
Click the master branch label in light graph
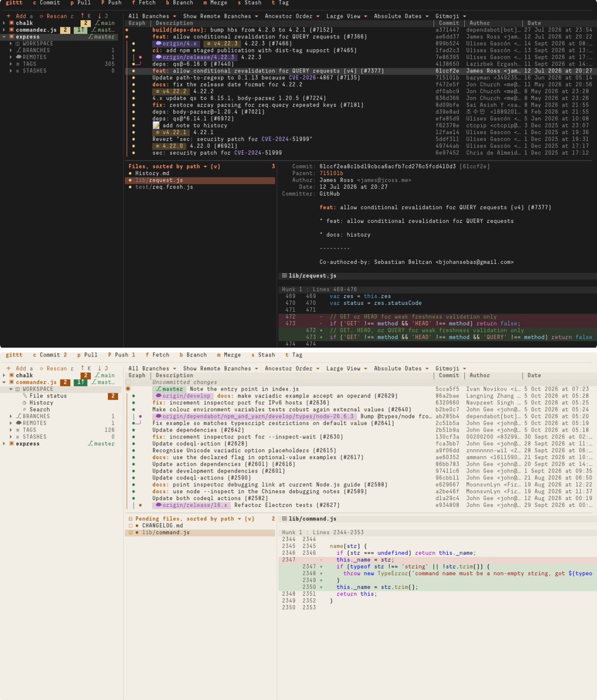tap(169, 389)
